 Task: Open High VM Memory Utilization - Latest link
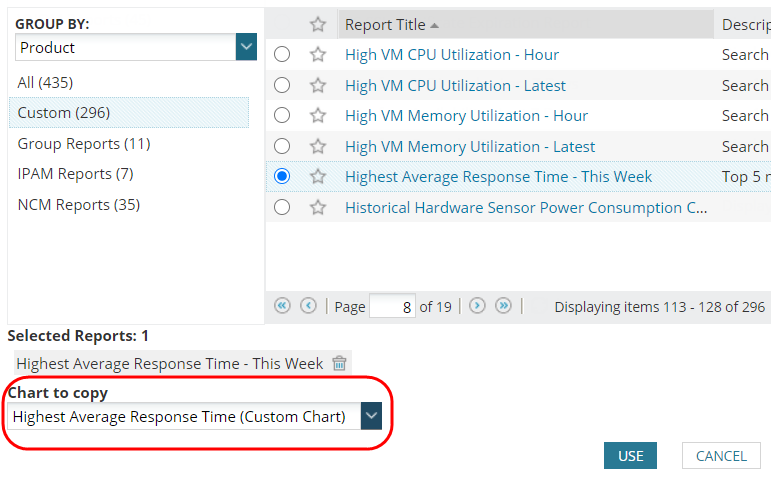pyautogui.click(x=470, y=147)
